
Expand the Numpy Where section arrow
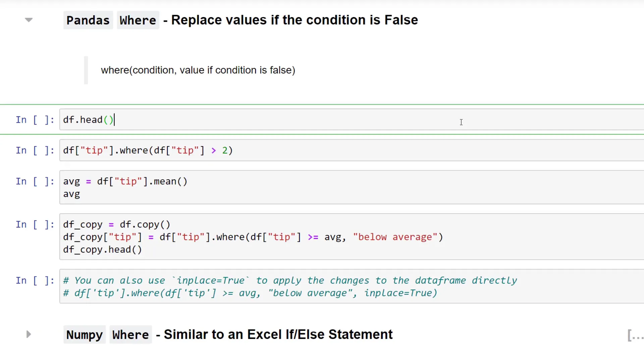(29, 334)
